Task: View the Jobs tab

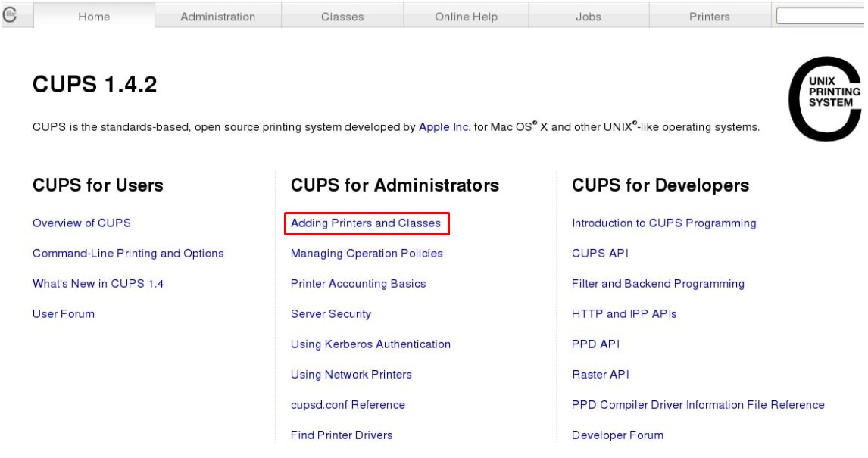Action: pyautogui.click(x=589, y=17)
